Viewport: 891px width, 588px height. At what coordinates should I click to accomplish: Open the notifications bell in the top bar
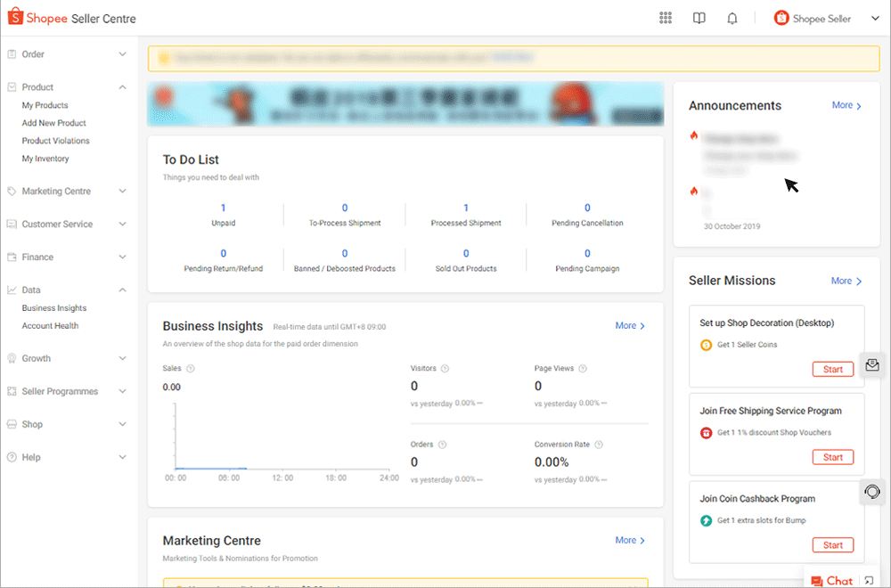pos(732,18)
